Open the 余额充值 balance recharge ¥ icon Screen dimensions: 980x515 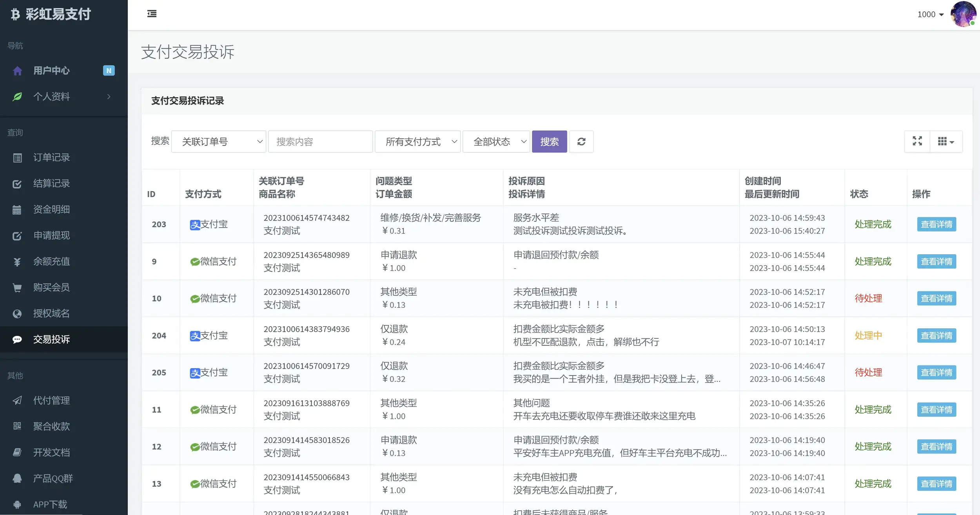tap(17, 261)
